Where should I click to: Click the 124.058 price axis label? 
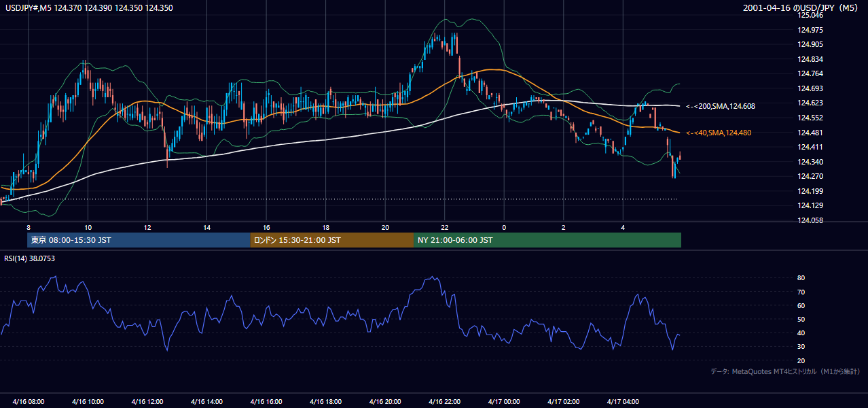(x=810, y=220)
